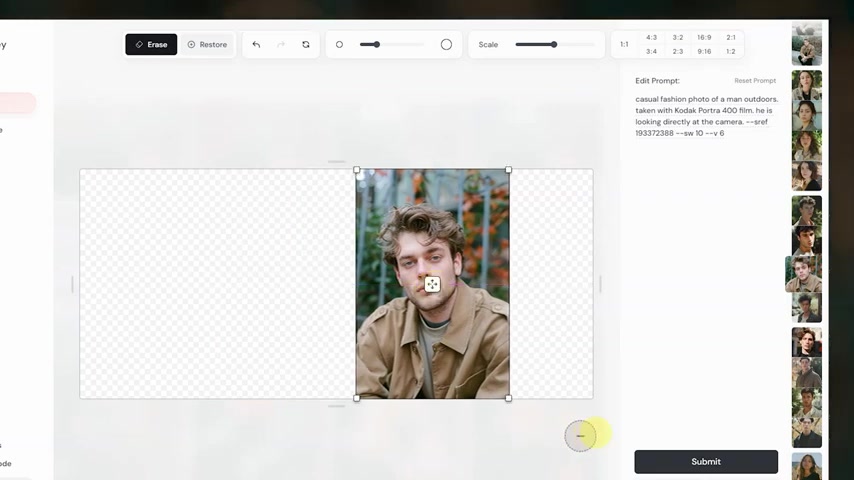Viewport: 854px width, 480px height.
Task: Choose the 2:3 aspect ratio
Action: click(x=678, y=52)
